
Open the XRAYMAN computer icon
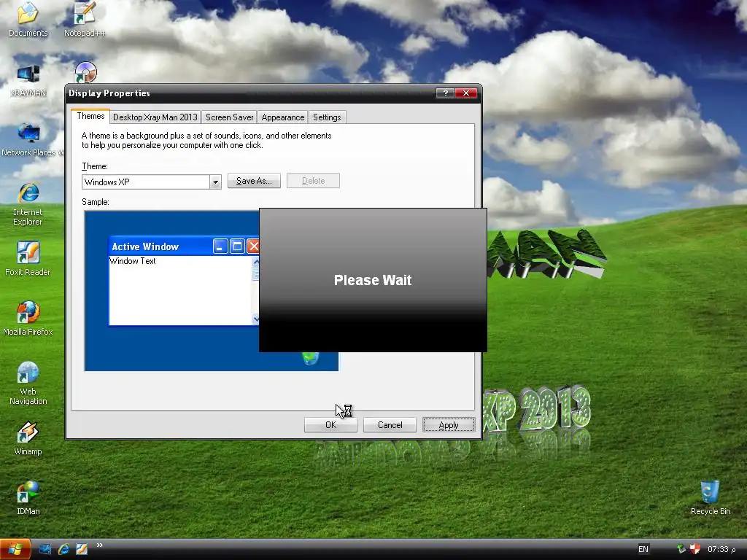(28, 80)
